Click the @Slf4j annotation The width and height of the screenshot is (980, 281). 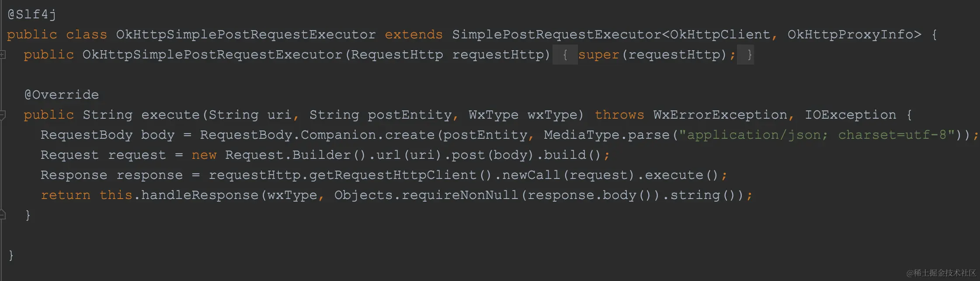(x=32, y=15)
